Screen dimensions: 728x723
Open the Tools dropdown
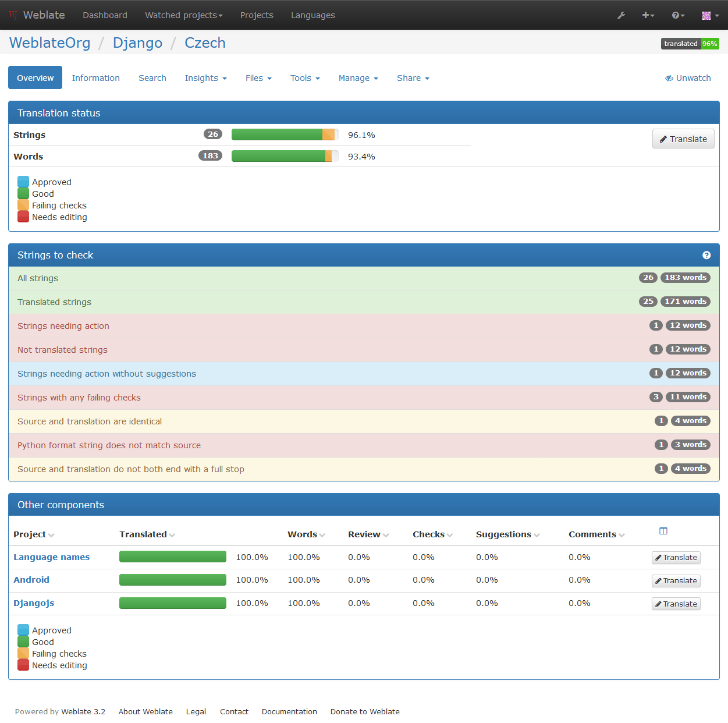[x=305, y=78]
